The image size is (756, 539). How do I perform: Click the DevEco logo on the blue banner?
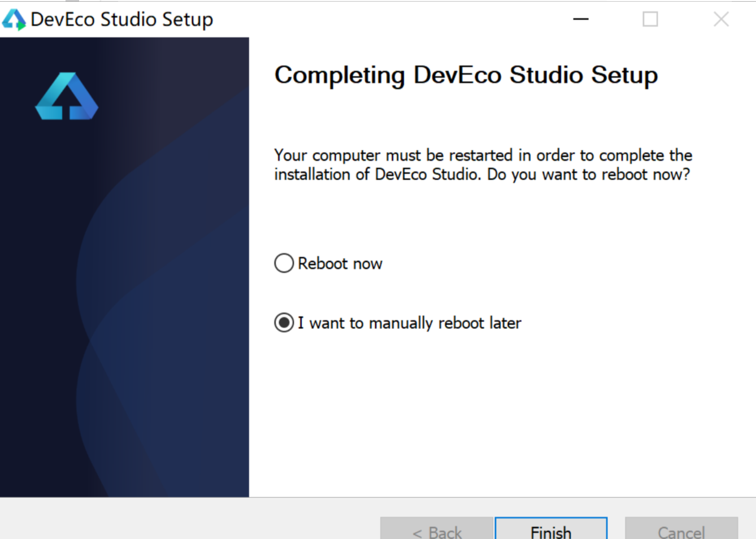[67, 97]
